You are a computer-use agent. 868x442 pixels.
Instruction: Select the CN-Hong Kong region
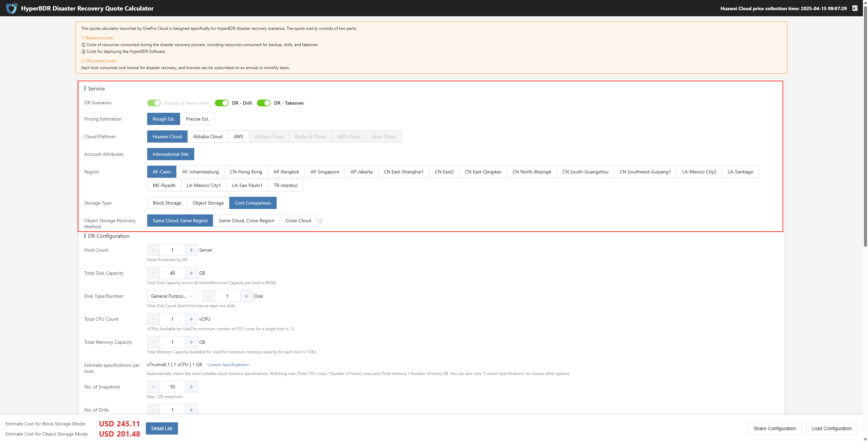(246, 172)
